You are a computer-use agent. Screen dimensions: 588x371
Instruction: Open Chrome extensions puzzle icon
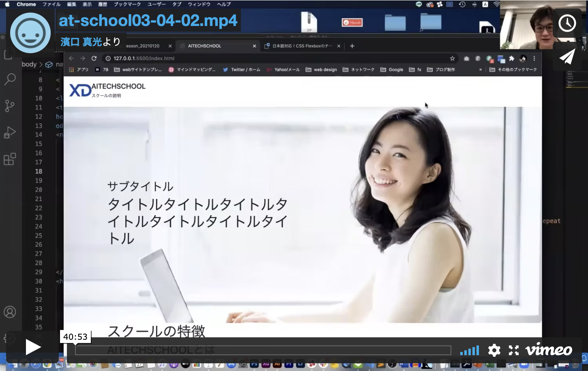coord(511,58)
